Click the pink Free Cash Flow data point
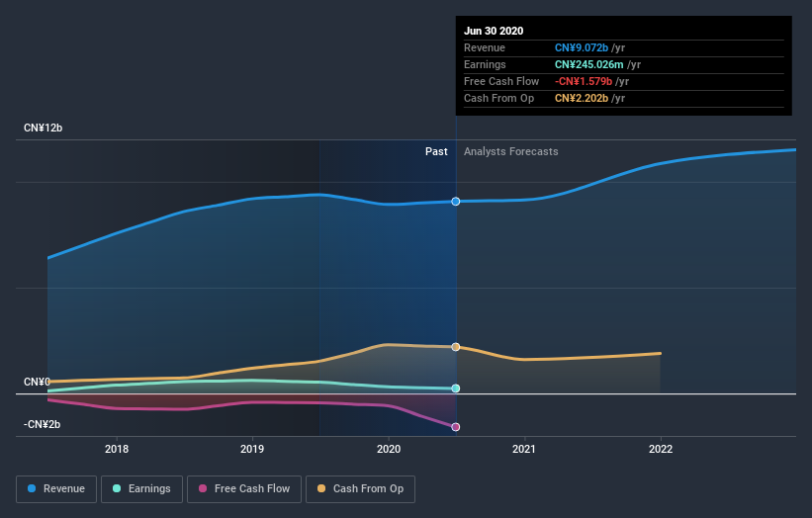This screenshot has width=812, height=518. (456, 427)
